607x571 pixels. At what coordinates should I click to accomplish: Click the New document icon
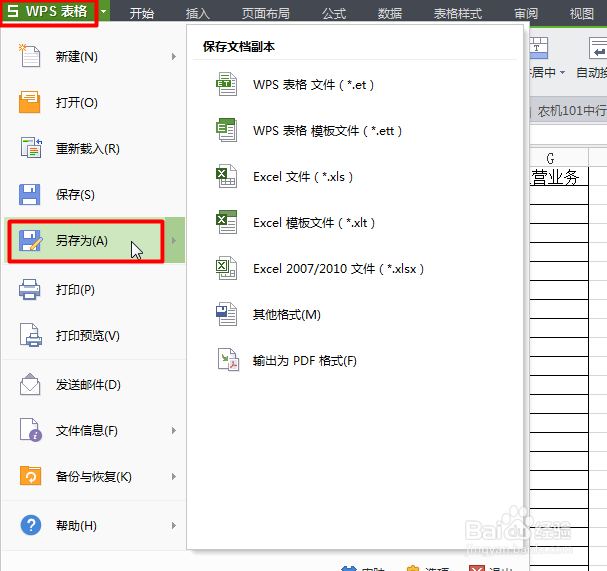point(29,56)
